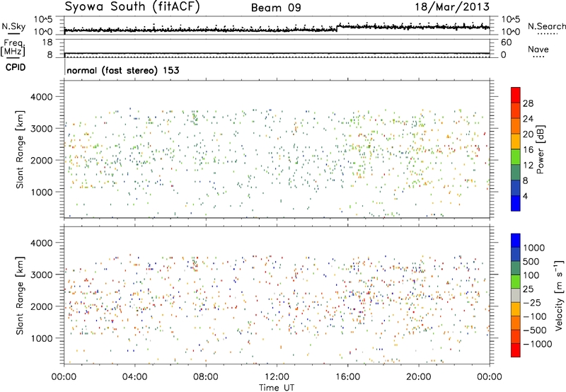Click the 'Time UT' axis label
Screen dimensions: 566x392
tap(277, 388)
